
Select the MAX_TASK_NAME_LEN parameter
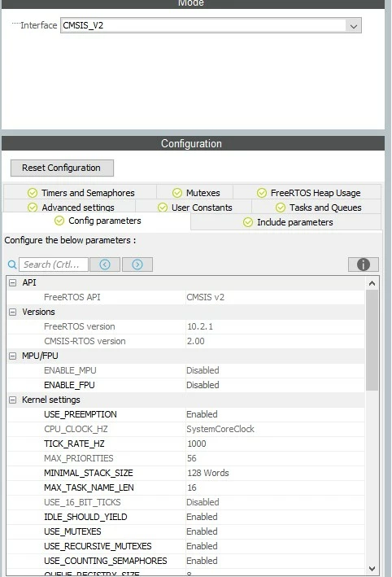click(x=185, y=488)
